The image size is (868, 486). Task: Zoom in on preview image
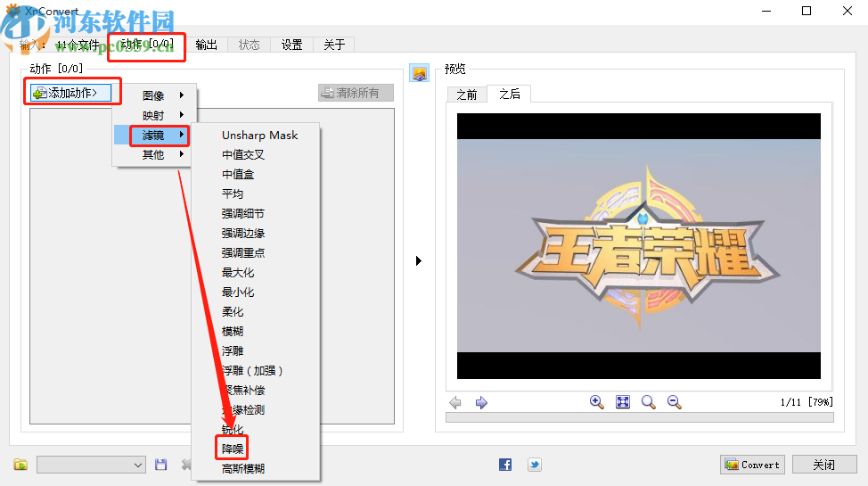point(596,402)
